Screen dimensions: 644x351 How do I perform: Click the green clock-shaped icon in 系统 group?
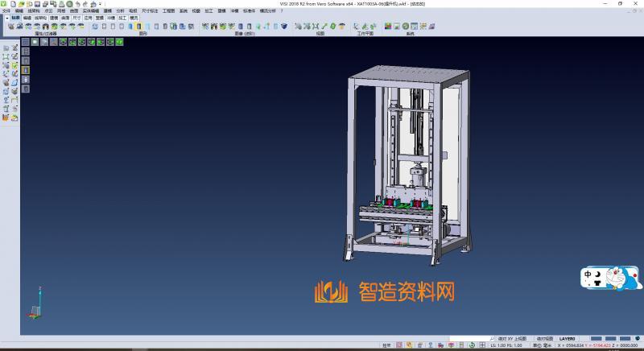pos(406,27)
